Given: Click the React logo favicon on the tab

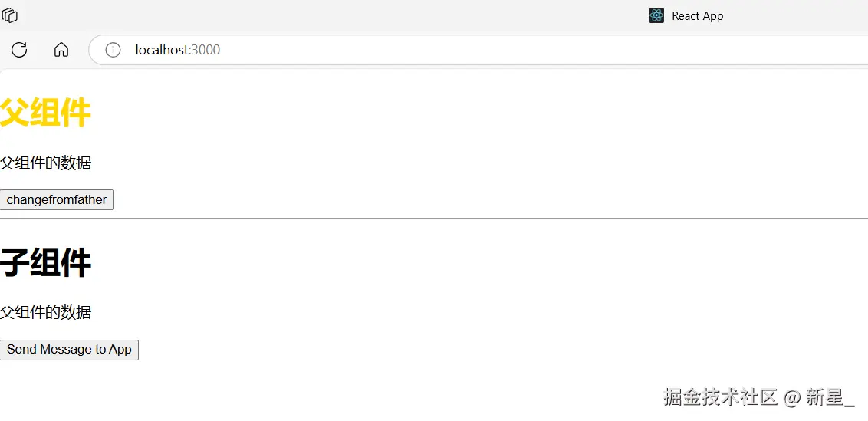Looking at the screenshot, I should coord(656,15).
